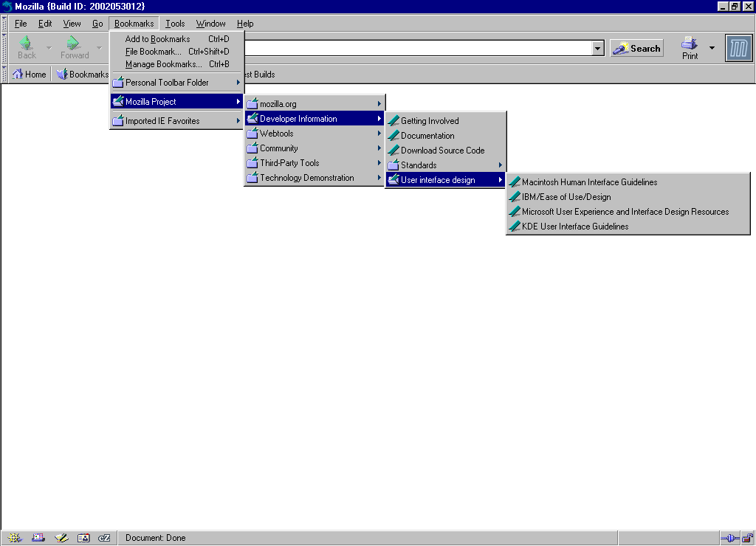Viewport: 756px width, 546px height.
Task: Open the URL bar history dropdown
Action: pyautogui.click(x=597, y=48)
